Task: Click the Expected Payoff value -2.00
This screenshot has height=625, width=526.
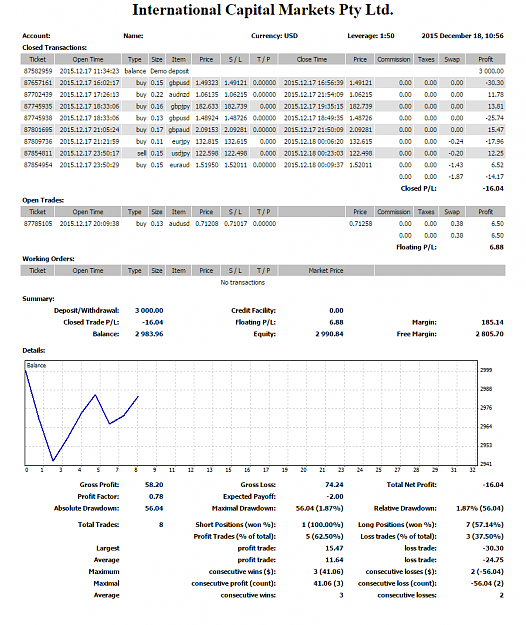Action: pyautogui.click(x=336, y=497)
